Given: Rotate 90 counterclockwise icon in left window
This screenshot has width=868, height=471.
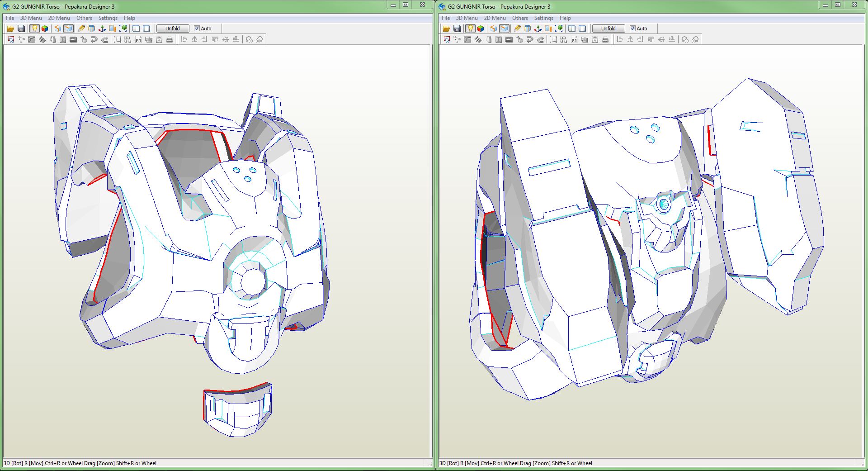Looking at the screenshot, I should 249,40.
